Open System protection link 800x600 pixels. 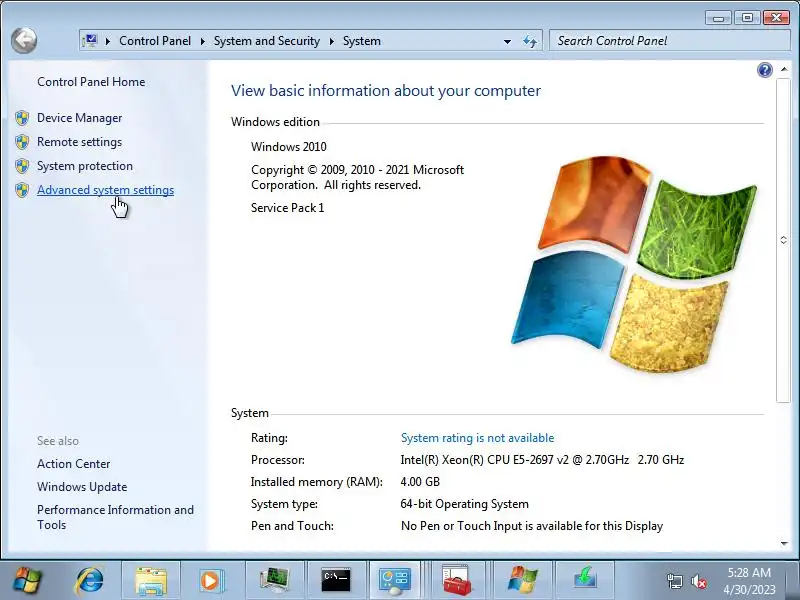[x=85, y=166]
